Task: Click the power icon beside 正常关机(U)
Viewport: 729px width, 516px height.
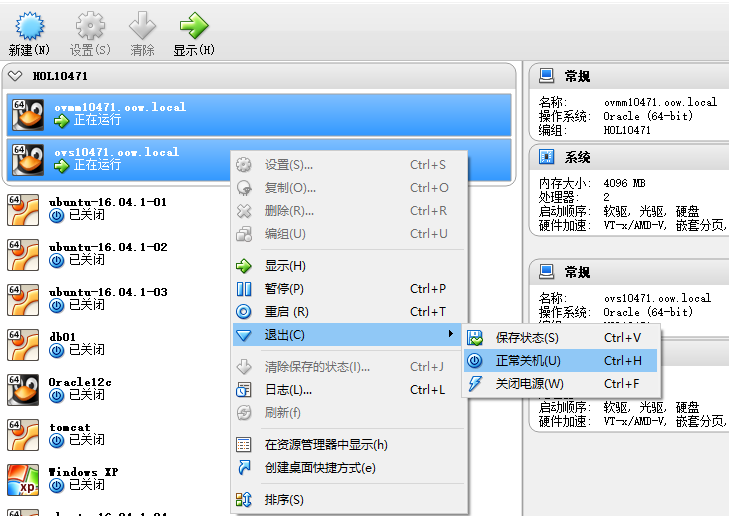Action: [x=475, y=361]
